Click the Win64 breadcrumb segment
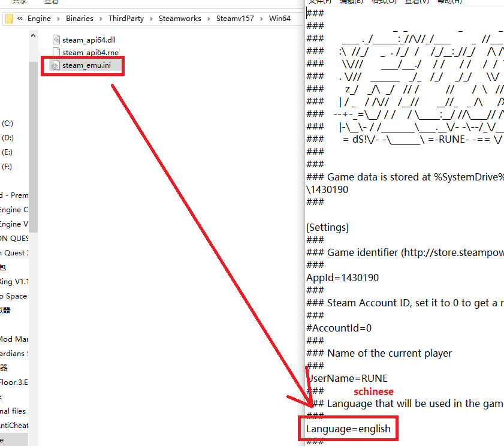 click(x=280, y=19)
